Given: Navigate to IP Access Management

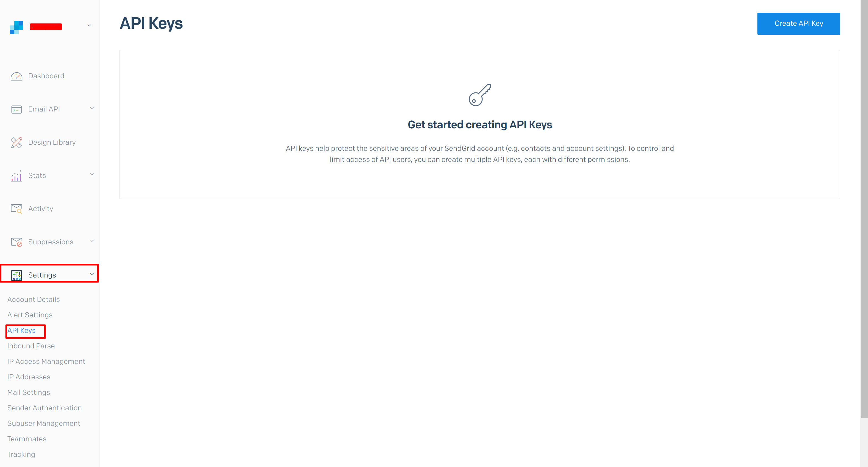Looking at the screenshot, I should [x=46, y=361].
